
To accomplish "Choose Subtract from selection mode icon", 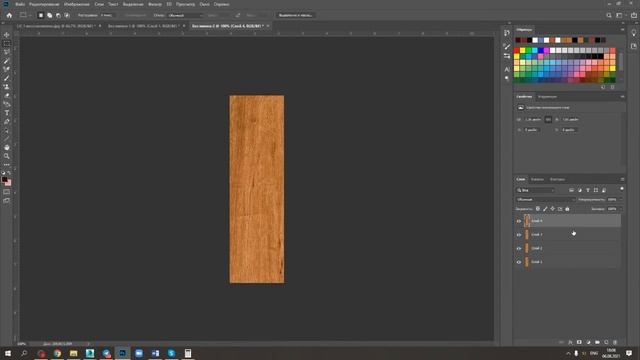I will click(x=58, y=15).
